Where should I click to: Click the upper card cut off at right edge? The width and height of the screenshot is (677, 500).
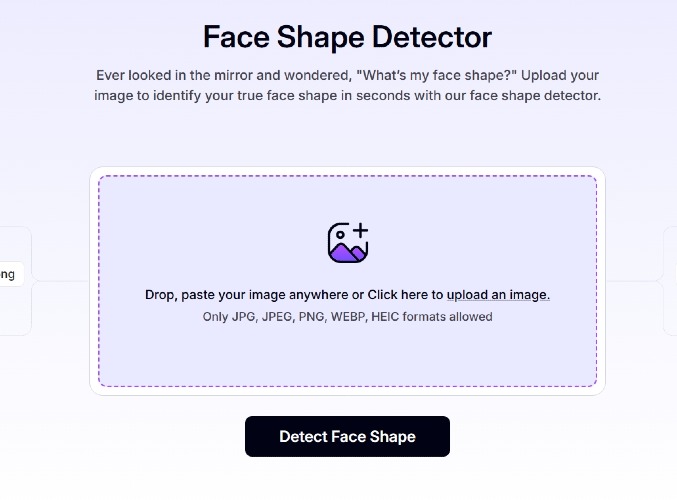pos(670,252)
